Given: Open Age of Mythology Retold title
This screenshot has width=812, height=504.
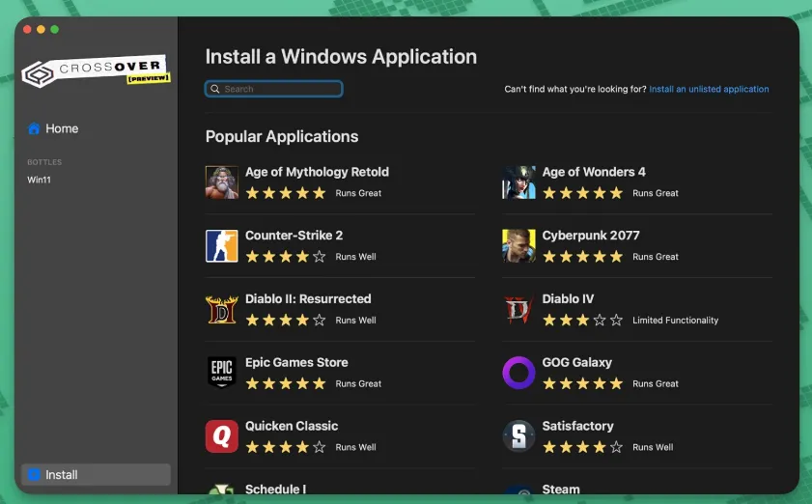Looking at the screenshot, I should click(317, 172).
